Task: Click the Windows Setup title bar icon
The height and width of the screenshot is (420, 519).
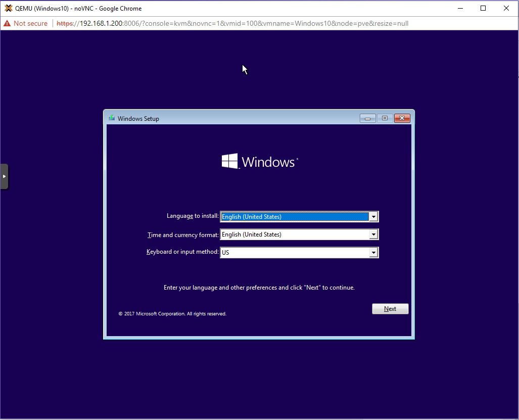Action: click(x=111, y=118)
